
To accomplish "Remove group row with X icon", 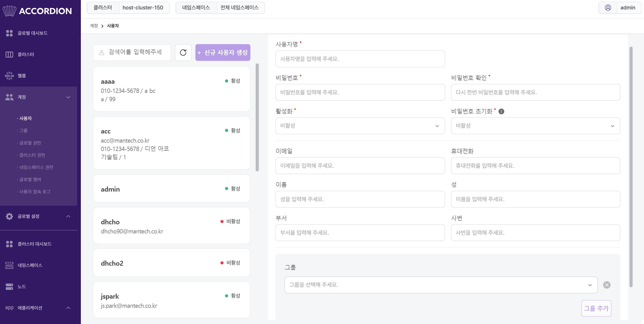I will coord(607,285).
